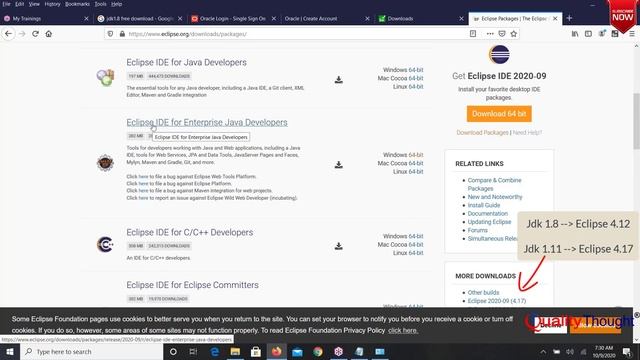Download Eclipse IDE for Enterprise Java icon
This screenshot has height=360, width=640.
click(x=338, y=164)
